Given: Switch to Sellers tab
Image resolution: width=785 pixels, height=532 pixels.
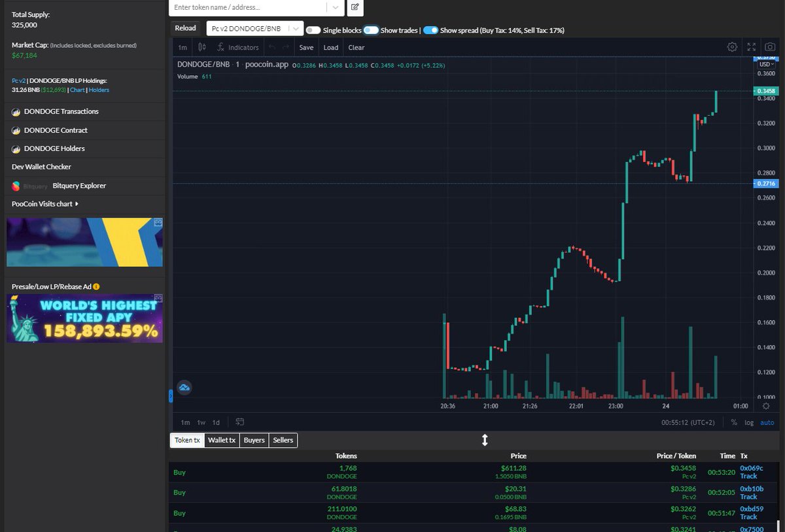Looking at the screenshot, I should tap(283, 441).
